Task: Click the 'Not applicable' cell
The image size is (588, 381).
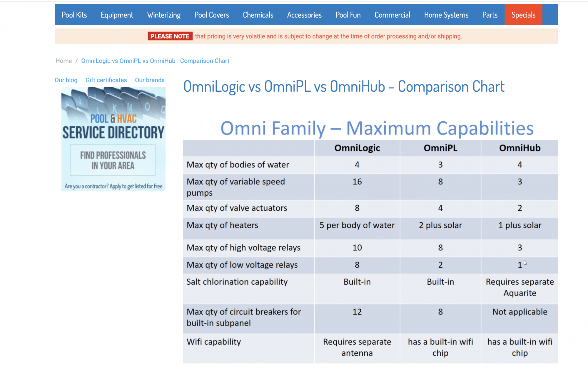Action: click(520, 312)
